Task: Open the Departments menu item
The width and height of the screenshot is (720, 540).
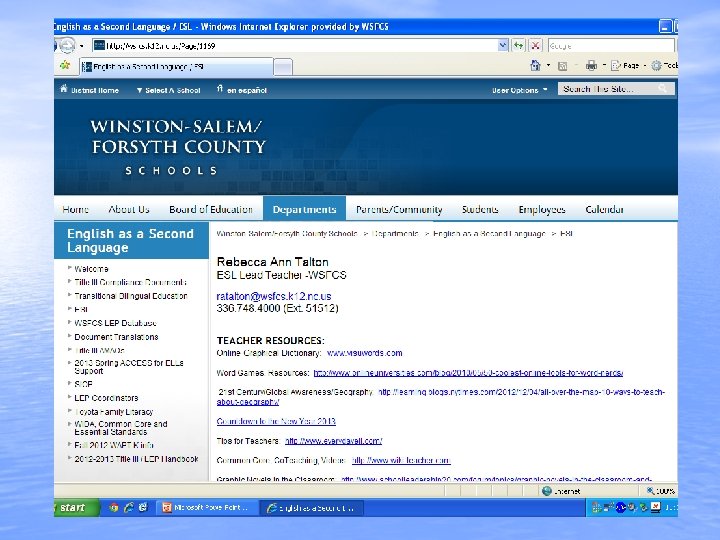Action: pyautogui.click(x=304, y=209)
